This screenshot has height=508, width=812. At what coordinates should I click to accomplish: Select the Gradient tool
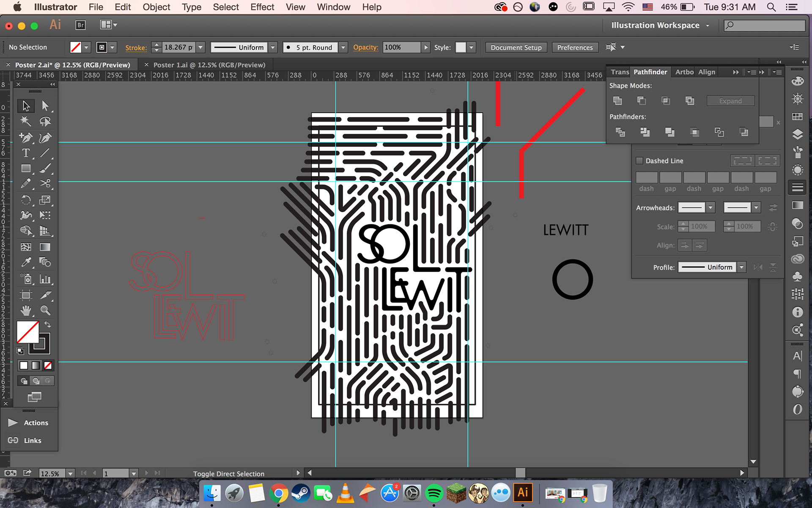click(45, 247)
